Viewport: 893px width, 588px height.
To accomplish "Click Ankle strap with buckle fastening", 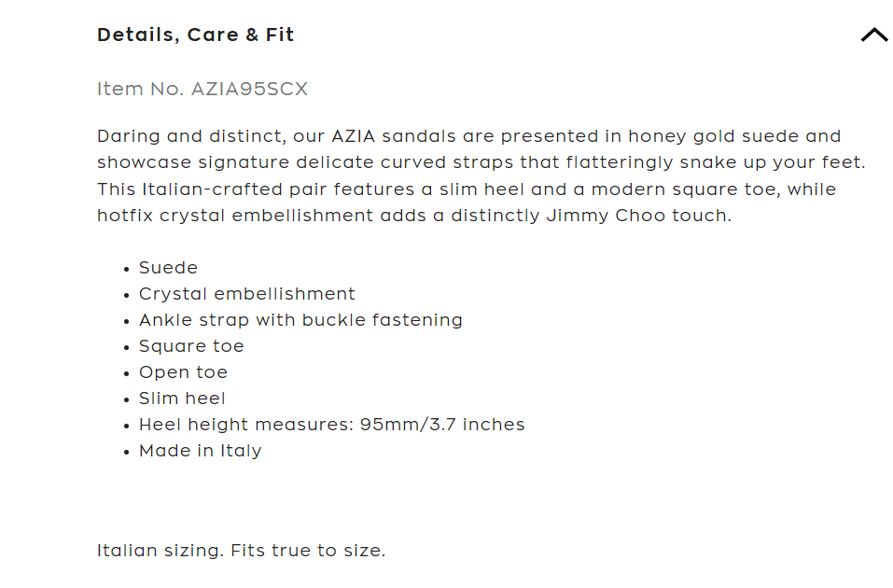I will [x=300, y=320].
